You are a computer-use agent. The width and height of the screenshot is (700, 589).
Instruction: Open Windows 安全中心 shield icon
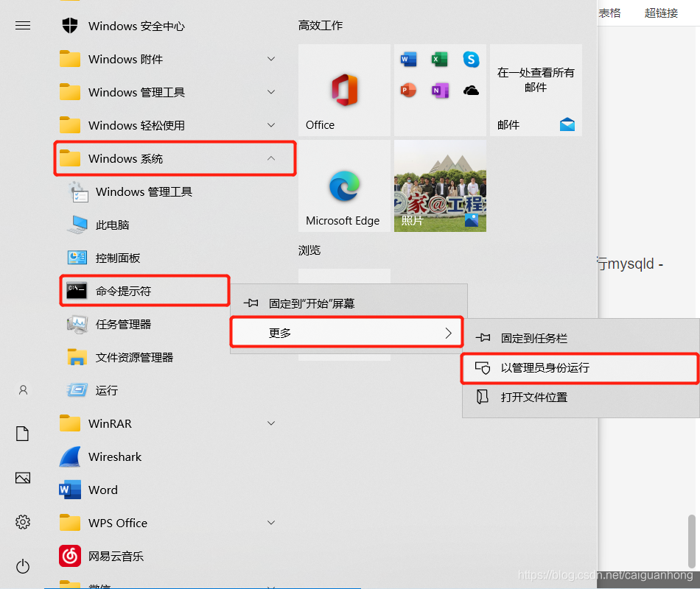coord(70,26)
